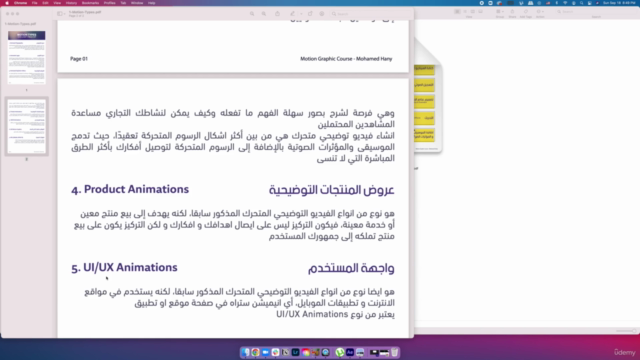Open the Bookmarks menu
The image size is (640, 360).
90,3
